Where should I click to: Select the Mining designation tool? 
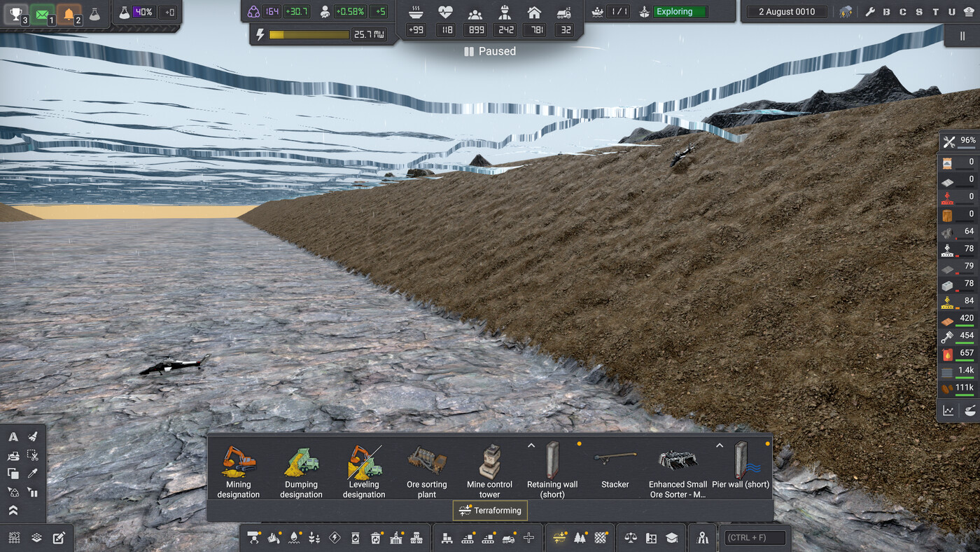pyautogui.click(x=238, y=471)
